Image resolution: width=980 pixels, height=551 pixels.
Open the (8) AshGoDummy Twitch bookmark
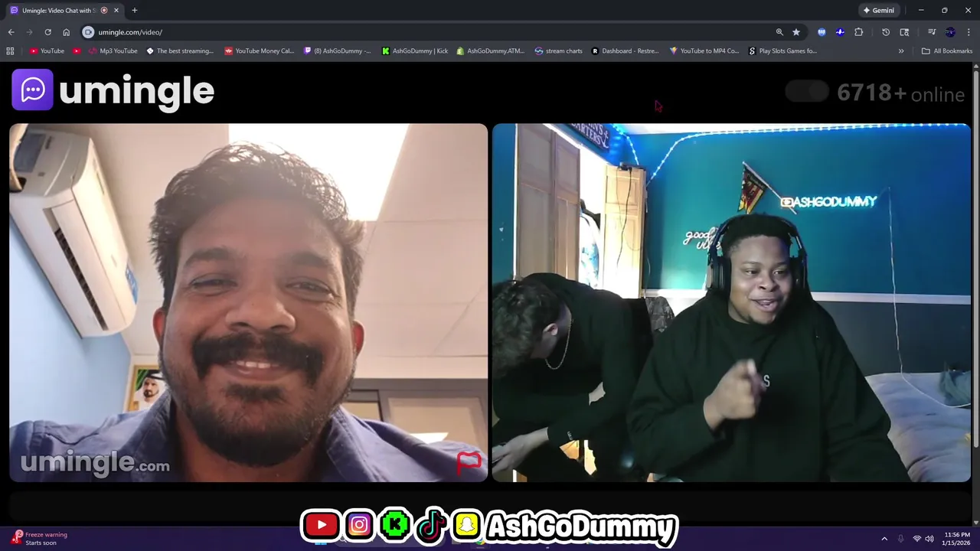click(x=338, y=51)
